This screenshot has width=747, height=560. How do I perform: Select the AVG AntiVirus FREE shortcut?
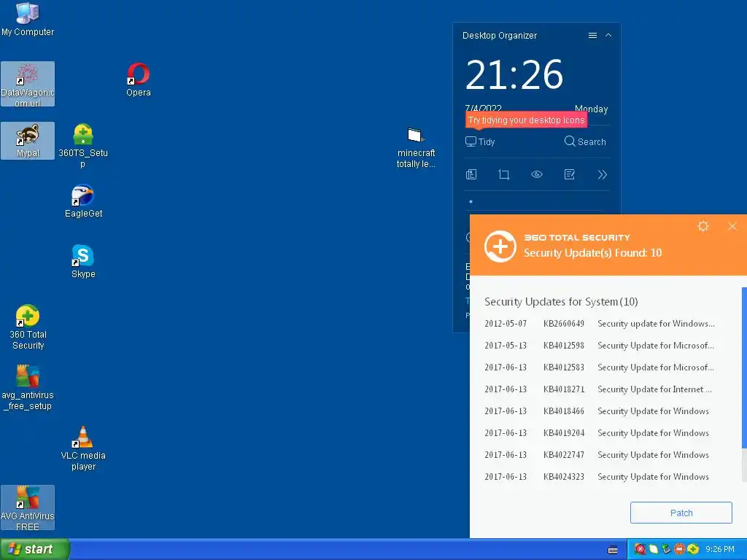tap(28, 507)
